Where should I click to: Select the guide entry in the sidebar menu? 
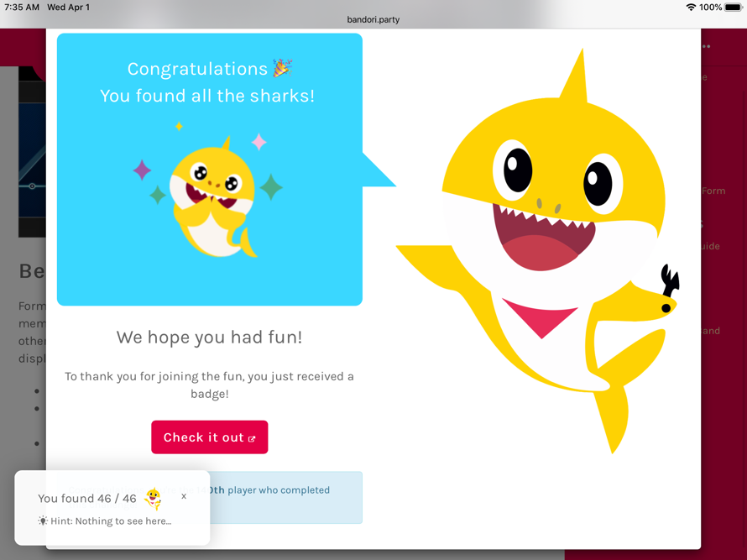708,246
